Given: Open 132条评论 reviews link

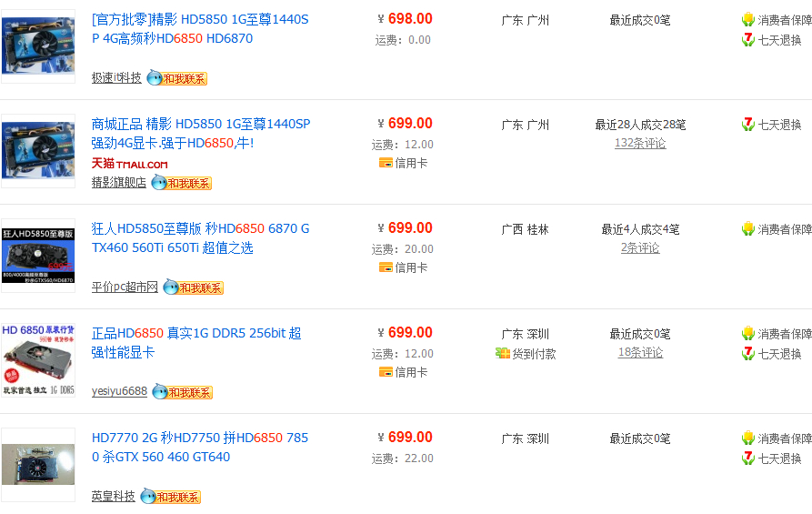Looking at the screenshot, I should pyautogui.click(x=640, y=143).
